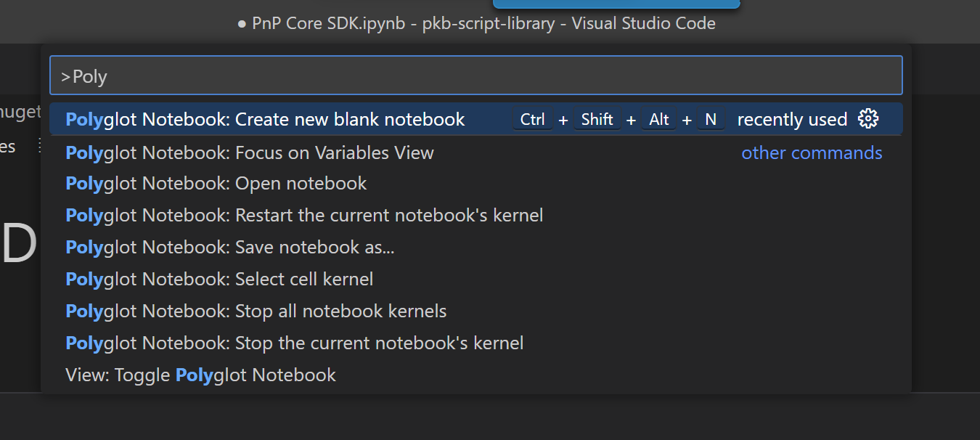Run 'Restart the current notebook's kernel' command
The height and width of the screenshot is (440, 980).
[x=303, y=215]
